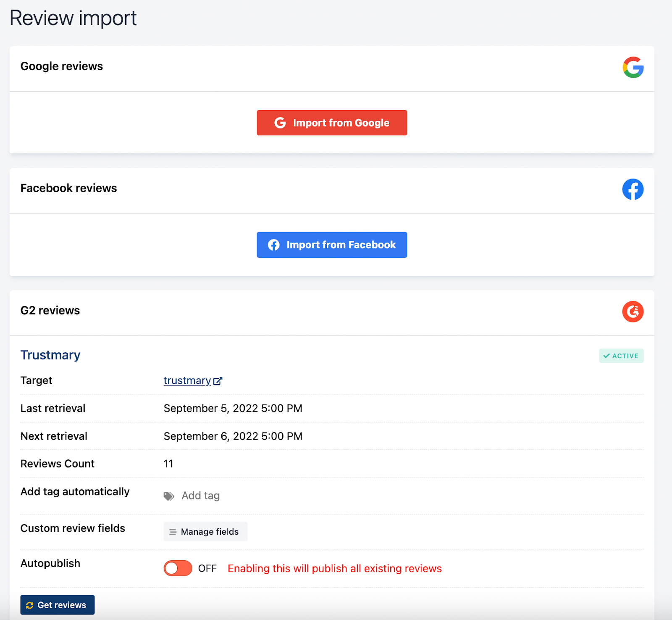Click the Review import page heading
This screenshot has width=672, height=620.
73,18
